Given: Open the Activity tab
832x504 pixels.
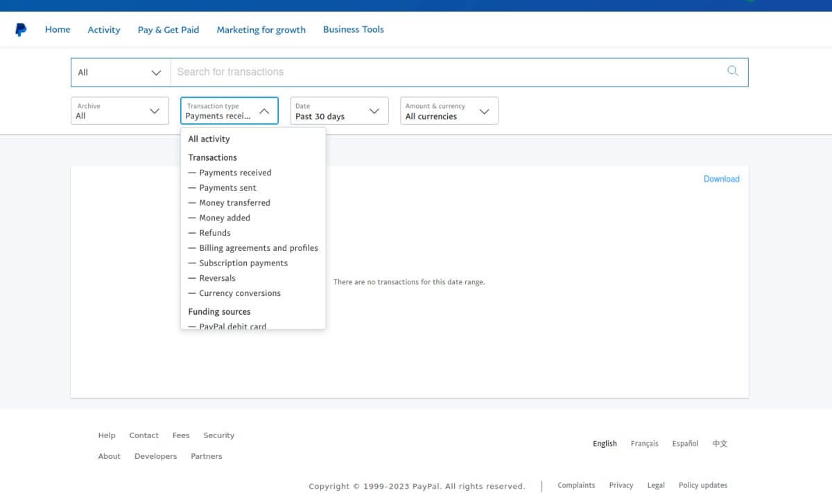Looking at the screenshot, I should (x=104, y=30).
